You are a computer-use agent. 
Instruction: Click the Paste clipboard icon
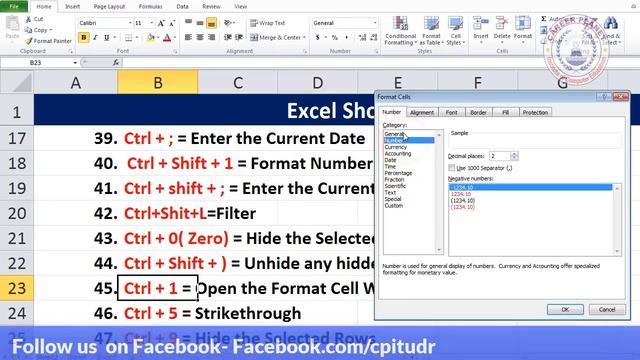12,24
